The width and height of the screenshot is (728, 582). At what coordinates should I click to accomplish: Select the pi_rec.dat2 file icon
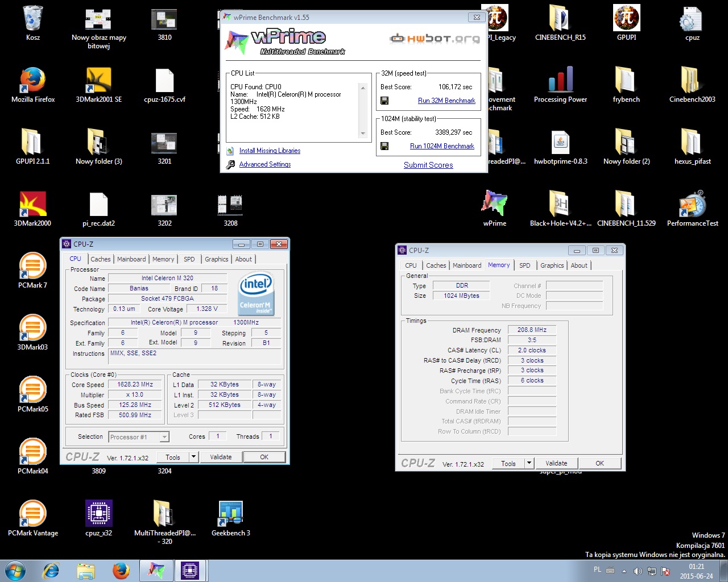point(99,209)
